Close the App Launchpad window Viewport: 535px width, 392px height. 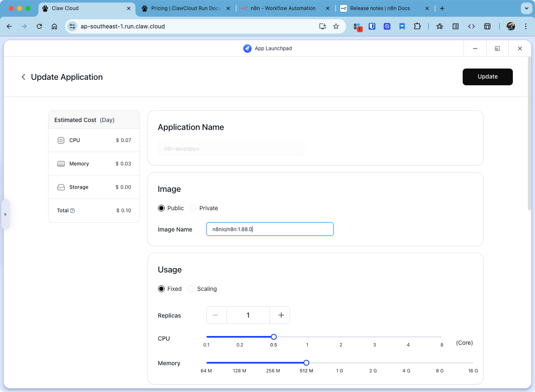520,48
